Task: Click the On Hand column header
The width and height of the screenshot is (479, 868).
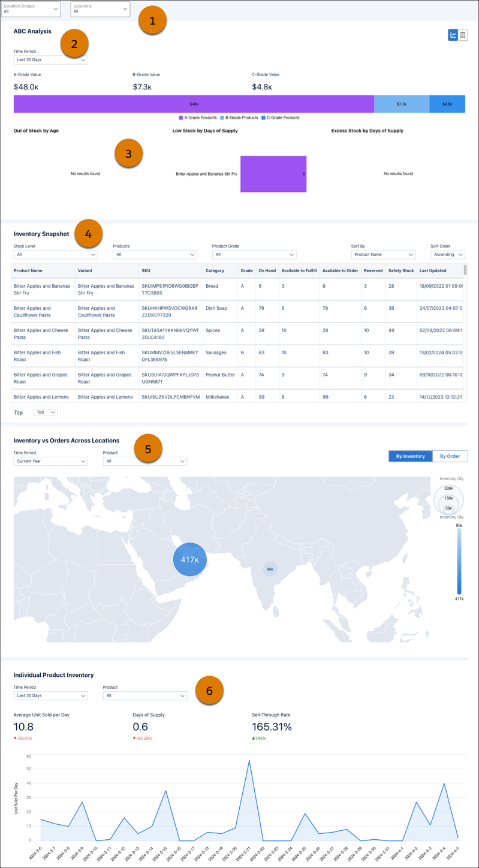Action: pyautogui.click(x=267, y=270)
